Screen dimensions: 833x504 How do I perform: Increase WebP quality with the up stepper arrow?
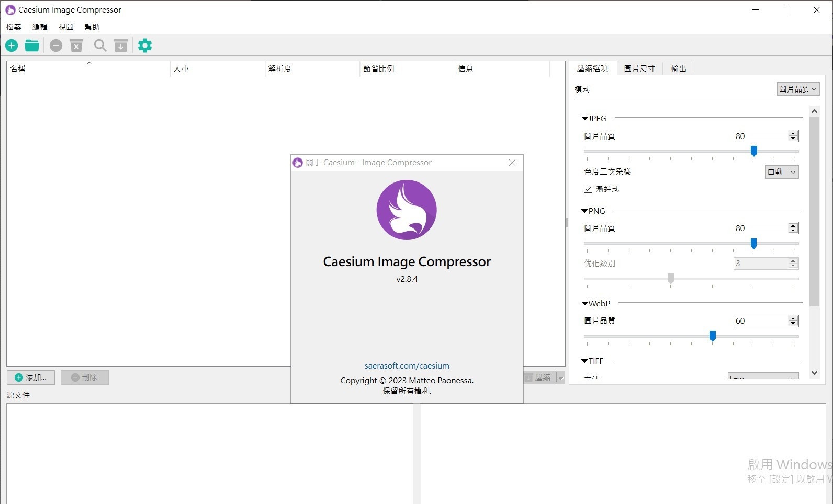click(x=793, y=318)
